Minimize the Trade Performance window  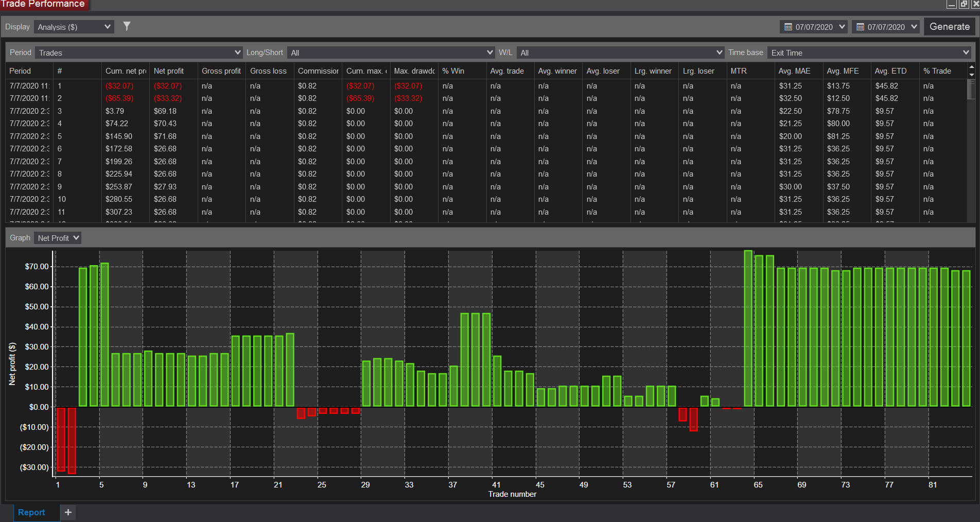952,4
